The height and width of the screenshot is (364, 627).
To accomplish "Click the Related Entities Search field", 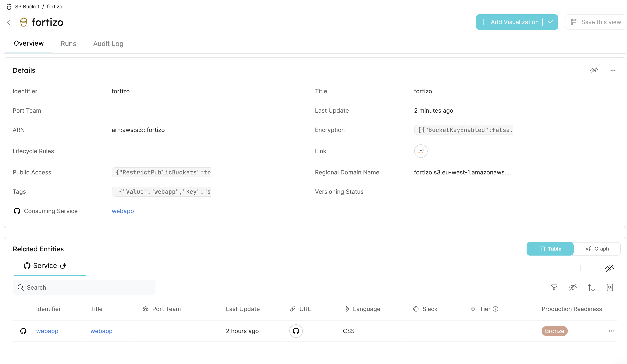I will tap(84, 287).
